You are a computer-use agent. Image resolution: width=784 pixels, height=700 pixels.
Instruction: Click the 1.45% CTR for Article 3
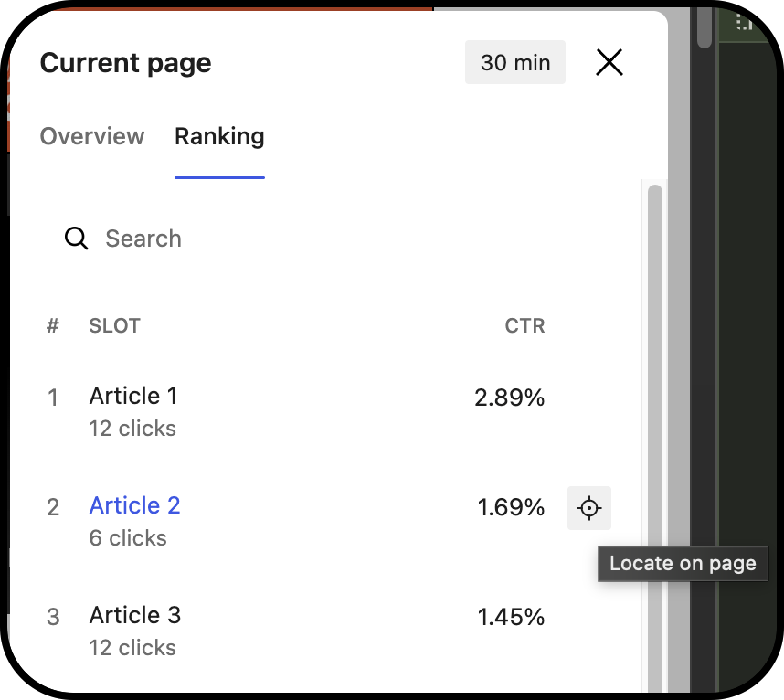tap(511, 617)
